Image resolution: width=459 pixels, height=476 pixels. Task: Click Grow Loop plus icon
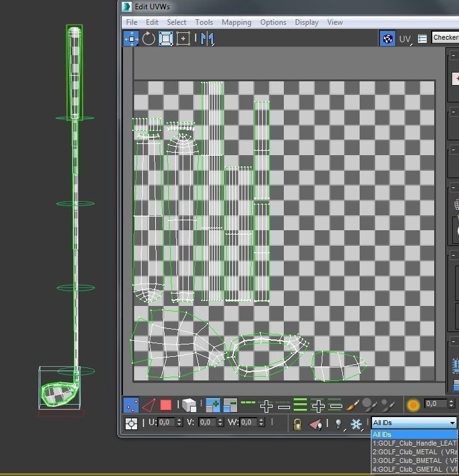click(x=266, y=406)
